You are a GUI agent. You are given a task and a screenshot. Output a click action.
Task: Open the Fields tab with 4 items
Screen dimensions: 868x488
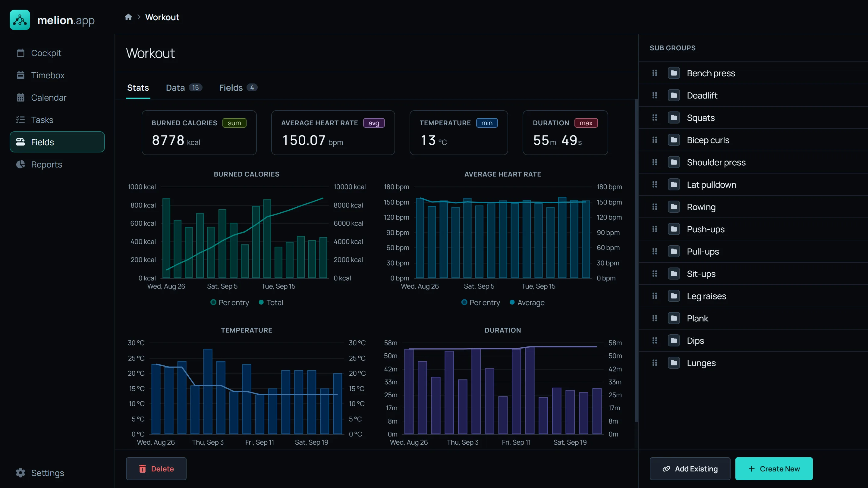click(238, 88)
